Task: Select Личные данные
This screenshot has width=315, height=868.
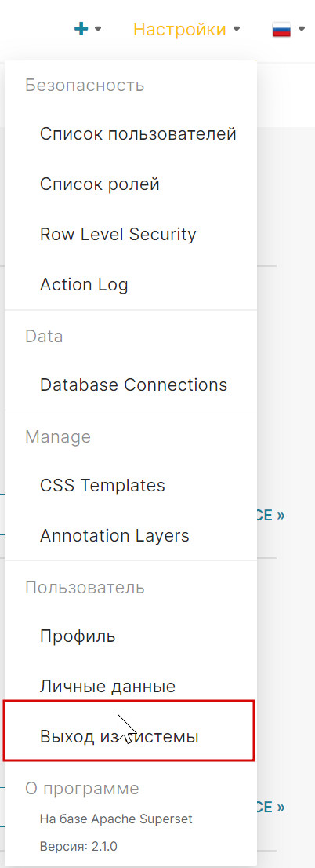Action: pos(131,687)
